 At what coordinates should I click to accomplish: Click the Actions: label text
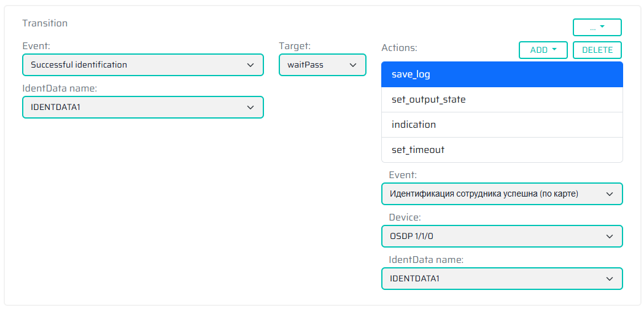(x=399, y=47)
